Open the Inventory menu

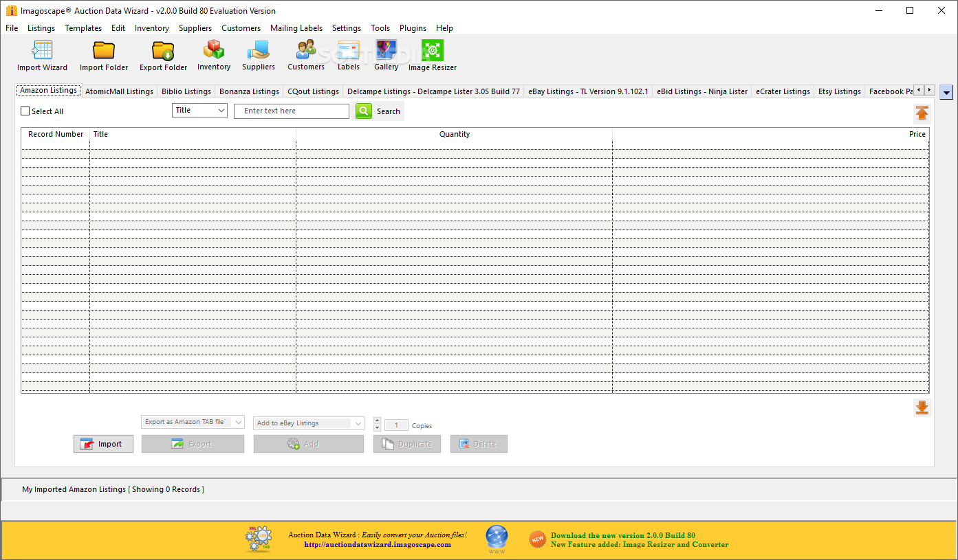coord(152,28)
